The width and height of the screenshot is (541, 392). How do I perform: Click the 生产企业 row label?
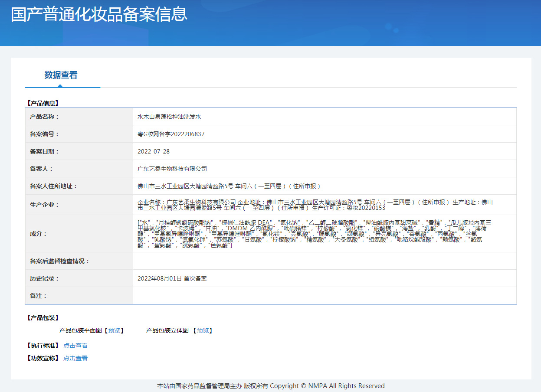tap(44, 205)
